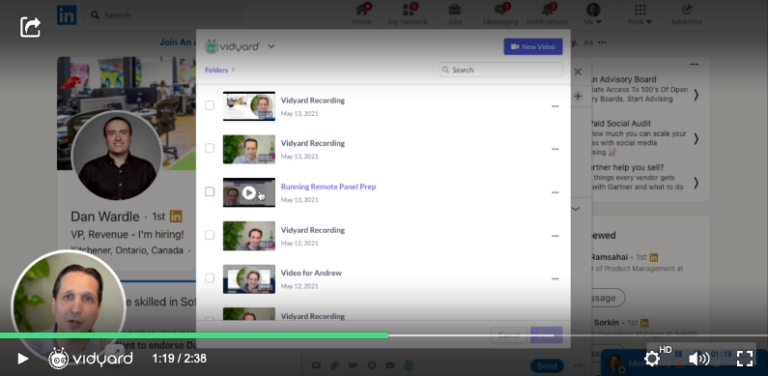The width and height of the screenshot is (768, 376).
Task: Expand the Work apps dropdown
Action: [x=640, y=15]
